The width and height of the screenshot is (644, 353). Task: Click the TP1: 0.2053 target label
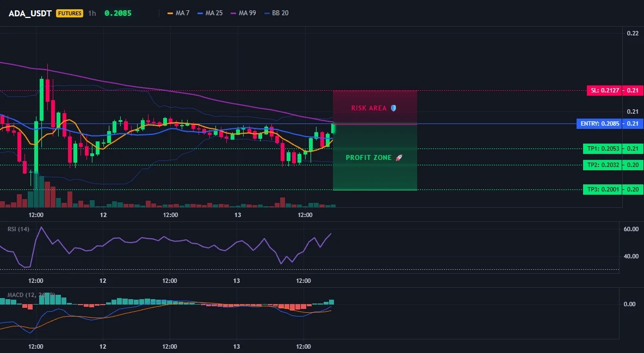pos(603,149)
